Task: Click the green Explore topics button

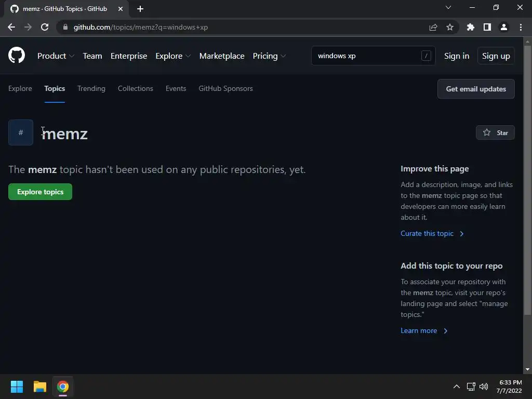Action: point(40,192)
